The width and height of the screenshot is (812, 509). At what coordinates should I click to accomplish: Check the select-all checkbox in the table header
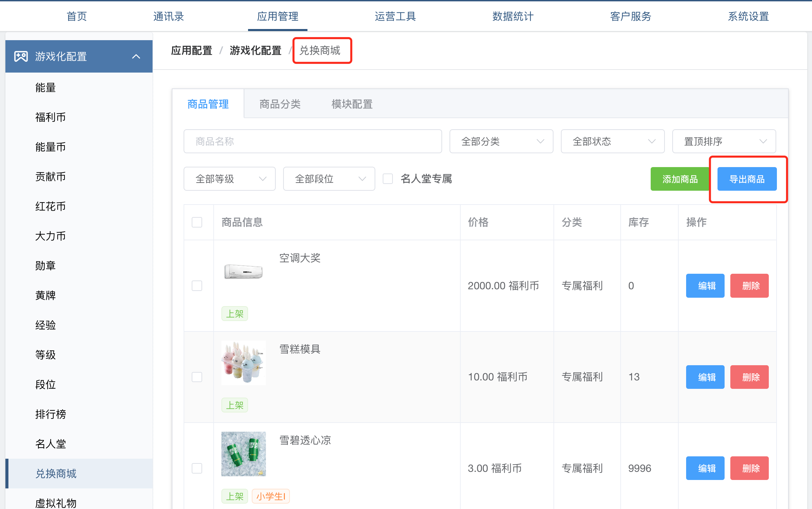tap(197, 222)
